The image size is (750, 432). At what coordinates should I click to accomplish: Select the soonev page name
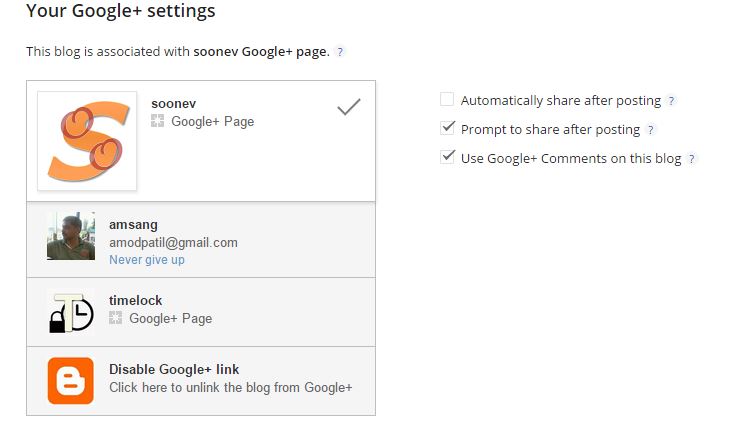(x=174, y=103)
